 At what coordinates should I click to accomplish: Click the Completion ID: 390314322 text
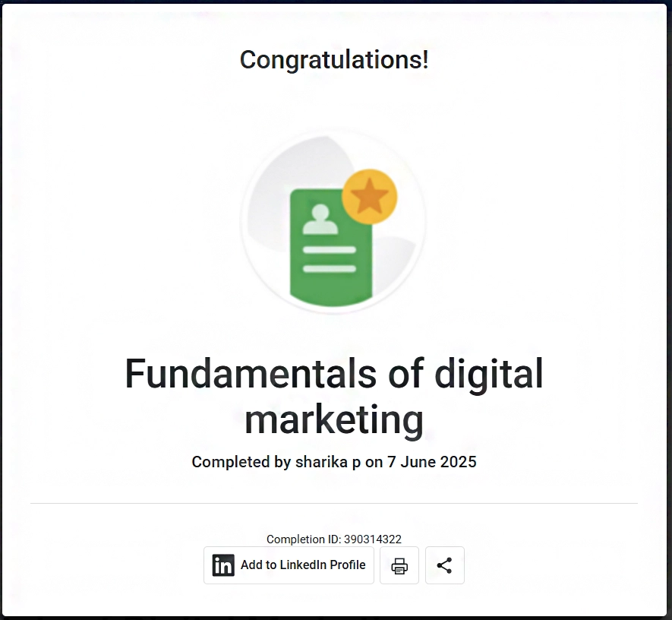click(334, 539)
